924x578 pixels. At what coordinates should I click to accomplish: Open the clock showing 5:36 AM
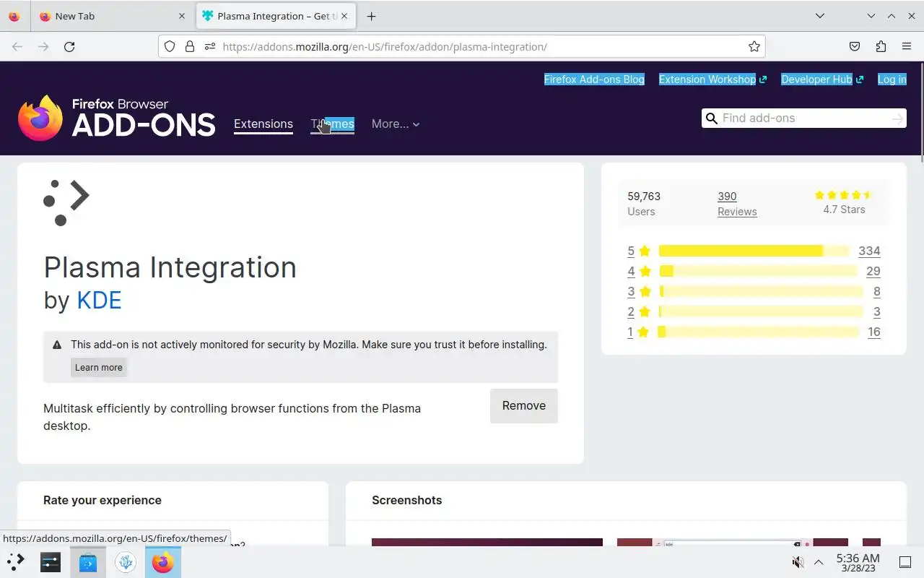858,562
